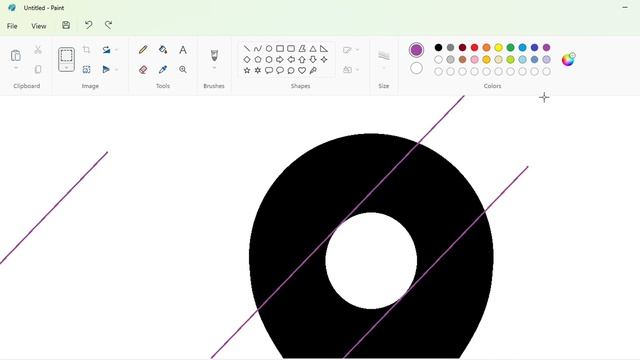The image size is (640, 360).
Task: Expand the Flip dropdown arrow
Action: point(117,70)
